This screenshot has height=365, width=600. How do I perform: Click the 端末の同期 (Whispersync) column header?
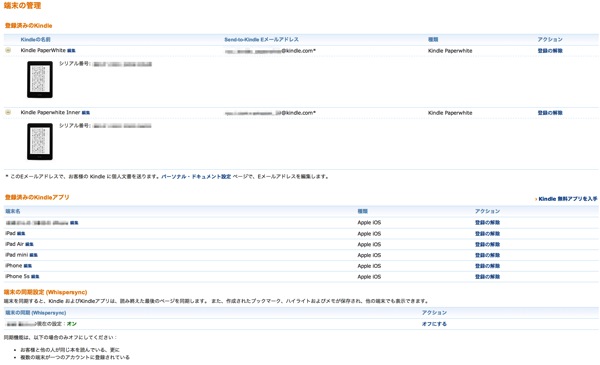36,313
